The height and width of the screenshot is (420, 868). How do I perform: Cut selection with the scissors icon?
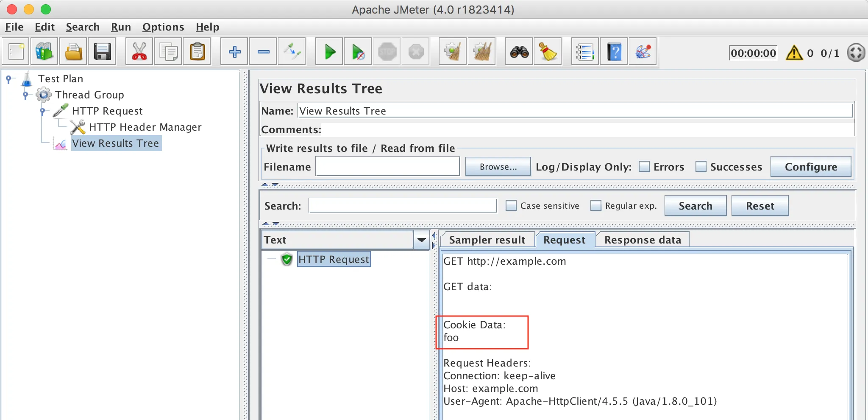[139, 52]
